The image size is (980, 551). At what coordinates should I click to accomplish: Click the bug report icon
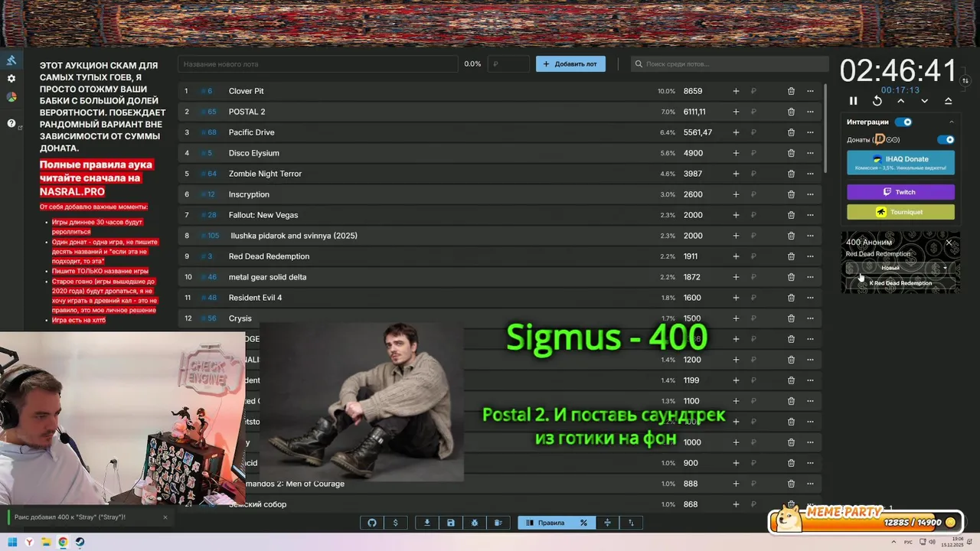click(x=475, y=523)
